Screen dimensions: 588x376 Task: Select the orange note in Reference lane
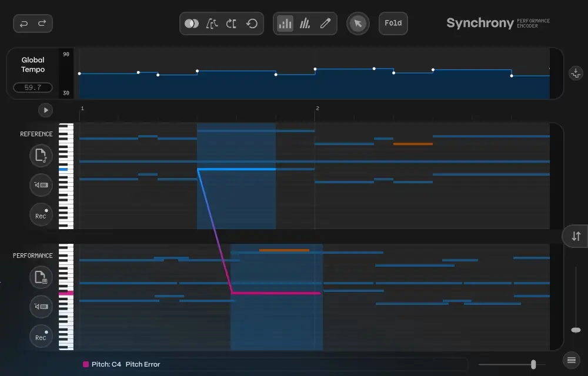413,144
